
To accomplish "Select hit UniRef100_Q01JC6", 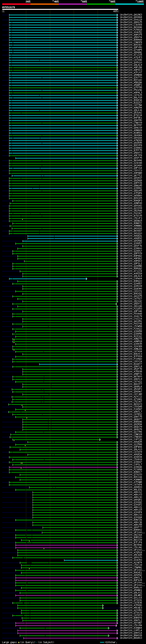I will 131,597.
